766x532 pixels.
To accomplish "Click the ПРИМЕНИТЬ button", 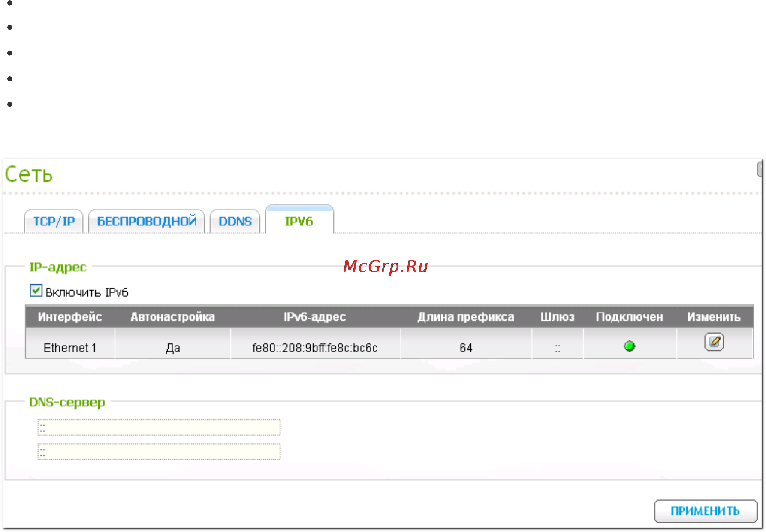I will (x=706, y=511).
